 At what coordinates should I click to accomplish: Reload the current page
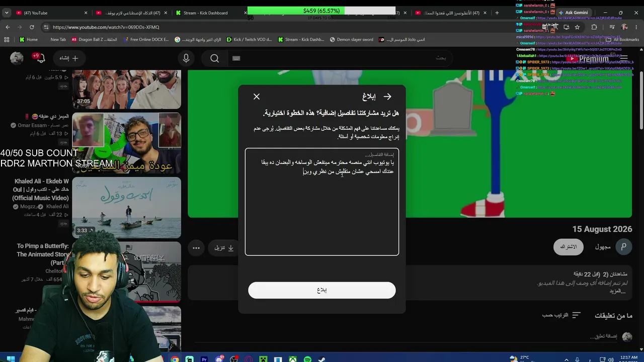32,27
